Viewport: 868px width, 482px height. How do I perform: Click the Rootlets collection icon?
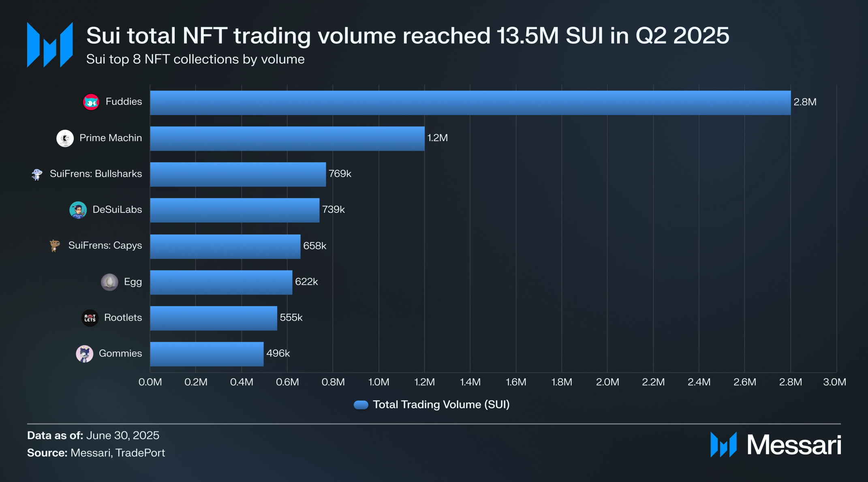click(90, 318)
